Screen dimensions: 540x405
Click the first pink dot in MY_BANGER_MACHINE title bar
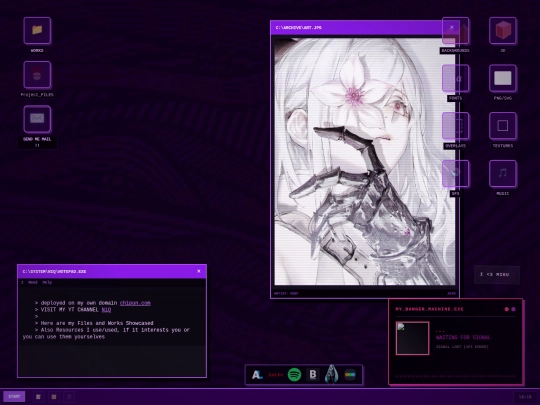507,309
